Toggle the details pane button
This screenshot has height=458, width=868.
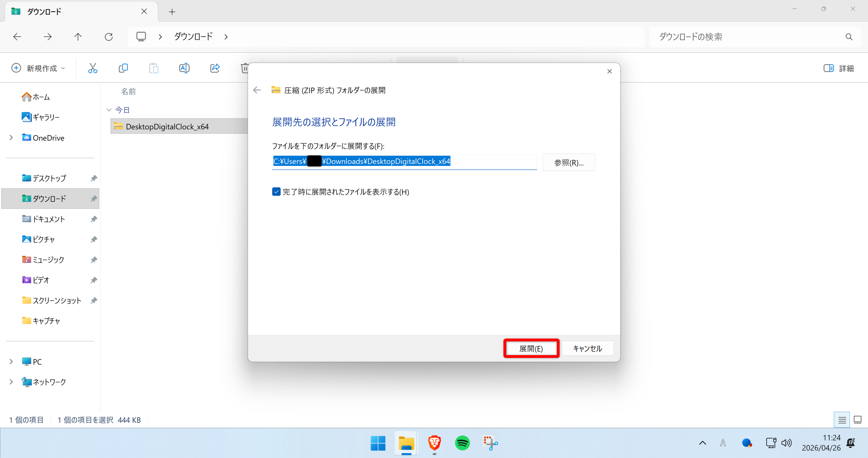pos(838,68)
